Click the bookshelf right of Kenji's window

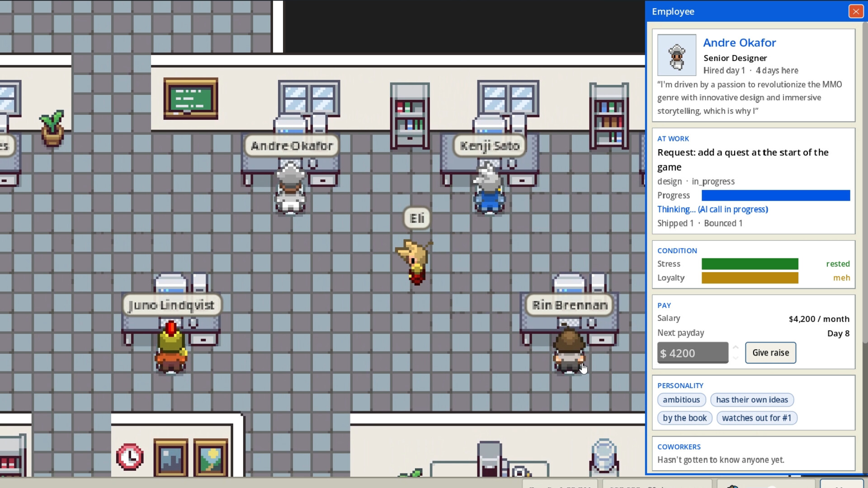(609, 116)
